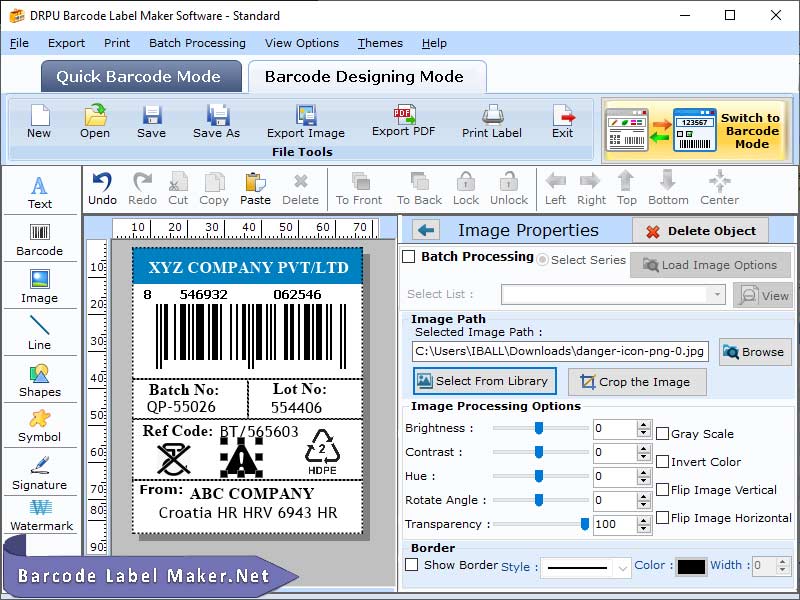Click the Browse button
This screenshot has width=800, height=600.
[755, 352]
